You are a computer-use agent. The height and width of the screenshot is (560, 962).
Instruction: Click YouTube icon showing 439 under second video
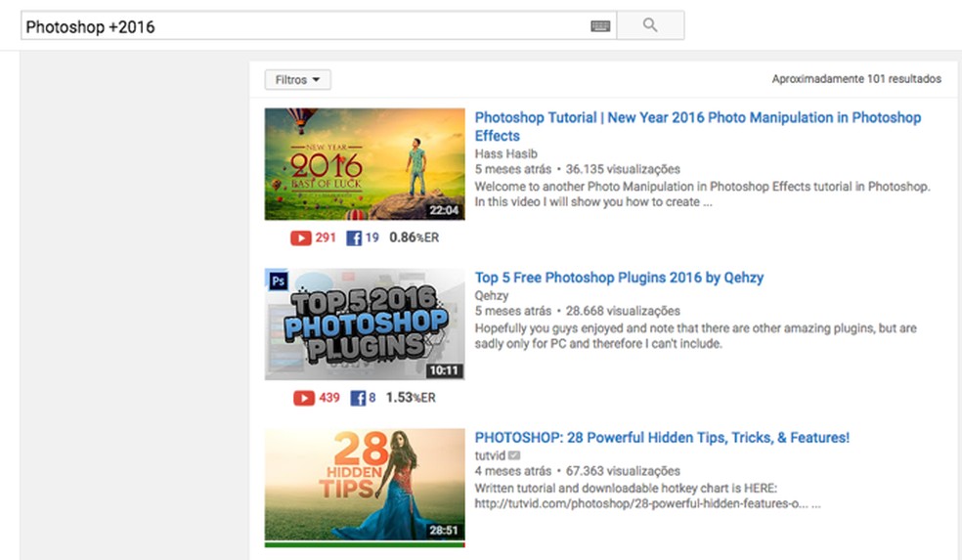coord(304,398)
